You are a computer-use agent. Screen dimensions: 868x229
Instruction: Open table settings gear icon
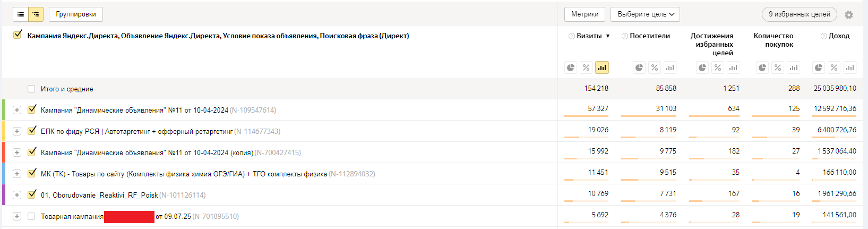849,15
